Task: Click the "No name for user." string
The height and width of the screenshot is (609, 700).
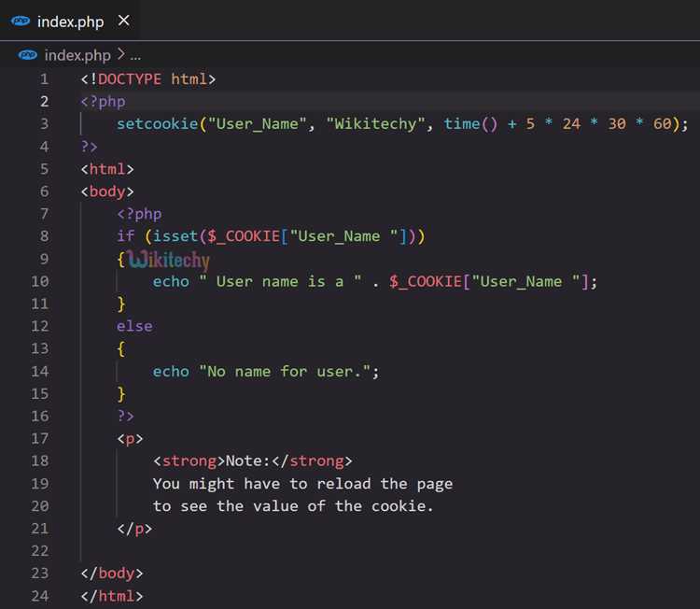Action: [285, 372]
